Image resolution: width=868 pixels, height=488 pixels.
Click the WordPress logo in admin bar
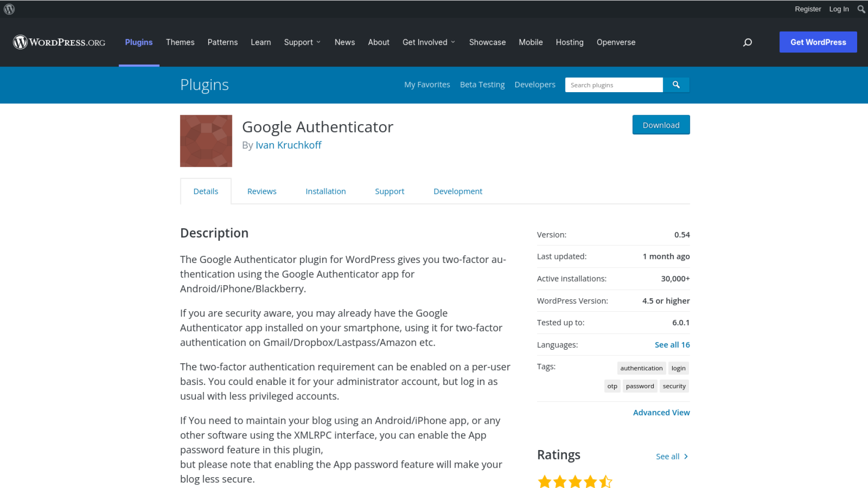coord(9,9)
